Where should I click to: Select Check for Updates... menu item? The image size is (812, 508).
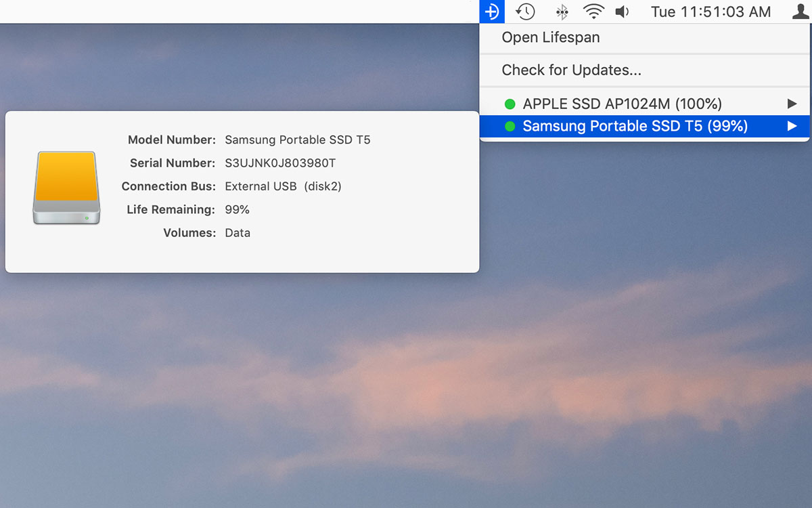point(644,70)
